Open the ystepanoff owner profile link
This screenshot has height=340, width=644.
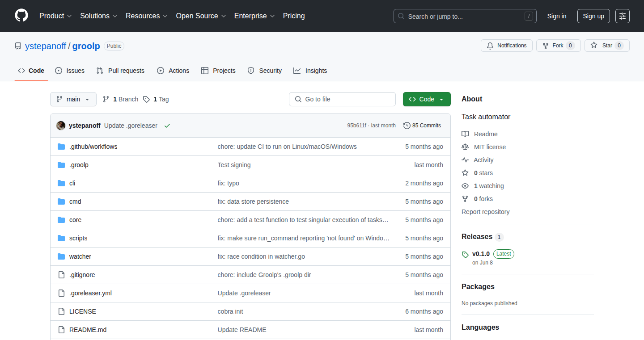pyautogui.click(x=46, y=46)
